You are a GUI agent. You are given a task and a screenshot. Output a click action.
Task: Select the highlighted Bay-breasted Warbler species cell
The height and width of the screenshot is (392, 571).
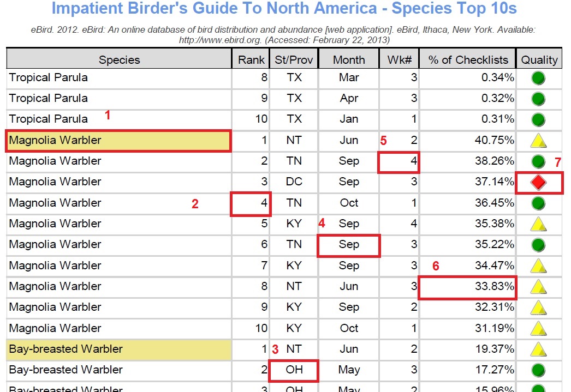118,349
